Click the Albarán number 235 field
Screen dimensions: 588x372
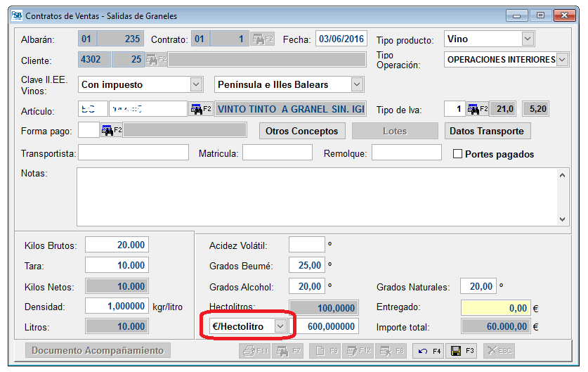120,39
